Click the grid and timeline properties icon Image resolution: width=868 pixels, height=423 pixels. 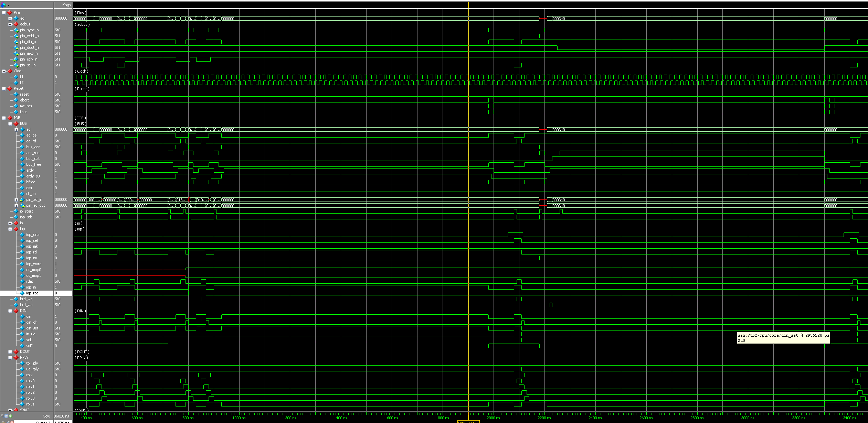tap(6, 416)
